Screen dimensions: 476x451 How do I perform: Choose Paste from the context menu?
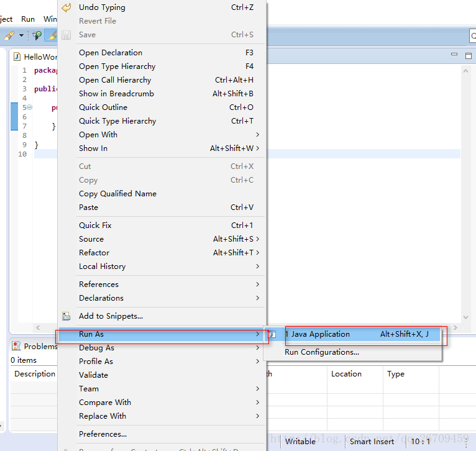pos(162,207)
